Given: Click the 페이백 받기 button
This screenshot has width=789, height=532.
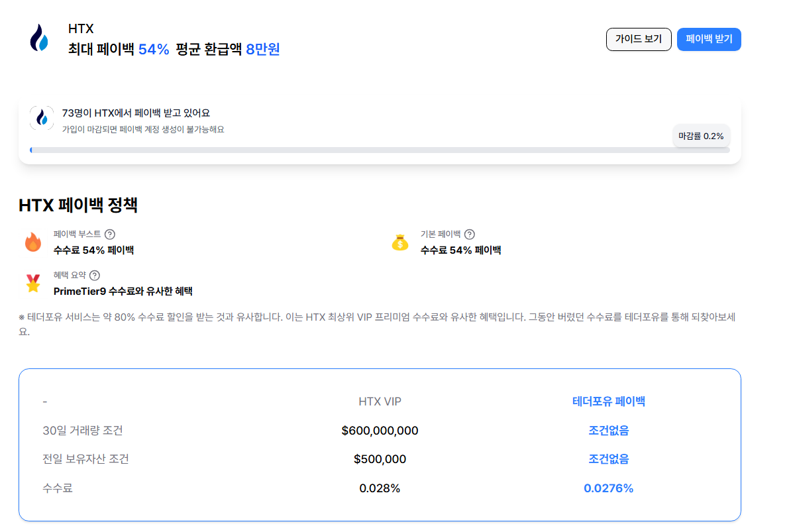Looking at the screenshot, I should click(709, 39).
